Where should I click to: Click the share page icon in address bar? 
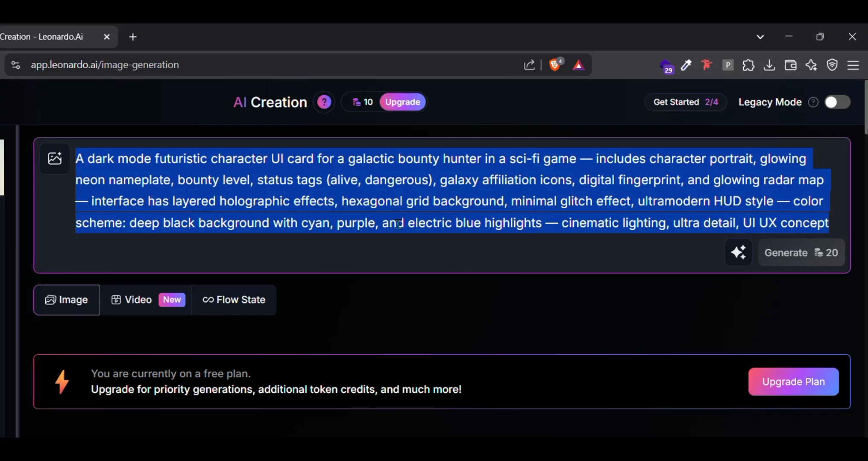(x=529, y=65)
